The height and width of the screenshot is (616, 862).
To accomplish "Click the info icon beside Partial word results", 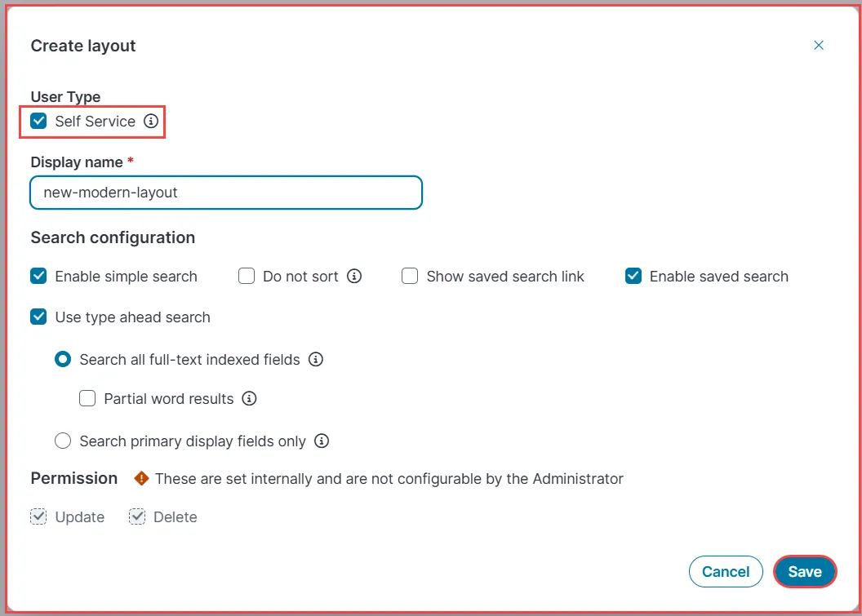I will [x=249, y=398].
